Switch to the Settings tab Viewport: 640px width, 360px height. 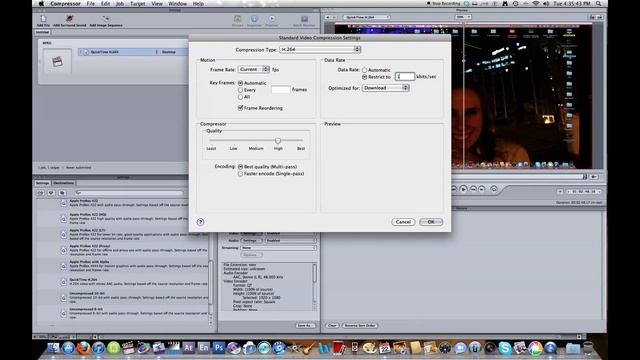[x=42, y=183]
